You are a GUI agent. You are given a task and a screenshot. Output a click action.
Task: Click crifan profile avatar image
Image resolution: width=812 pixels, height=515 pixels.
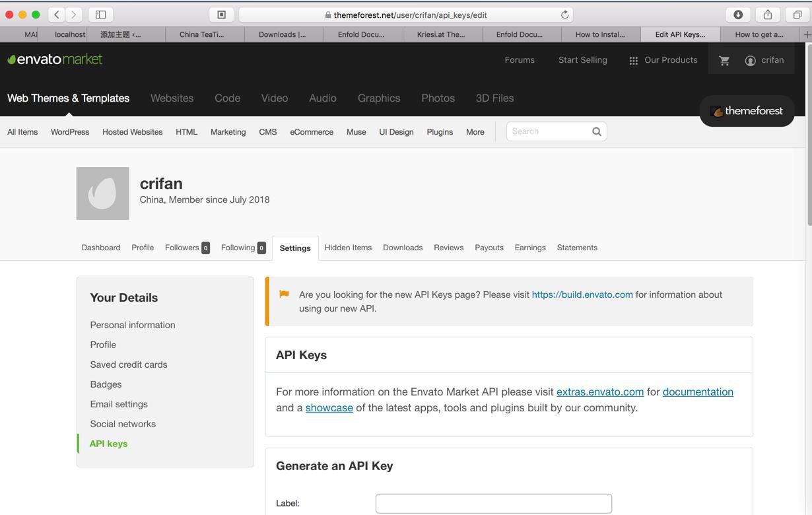pyautogui.click(x=103, y=193)
